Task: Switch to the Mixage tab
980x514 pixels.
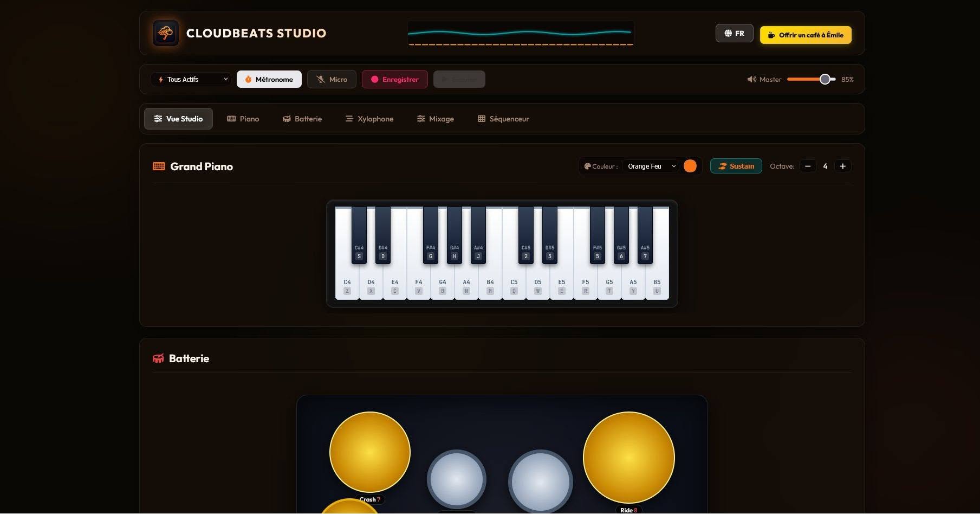Action: [436, 119]
